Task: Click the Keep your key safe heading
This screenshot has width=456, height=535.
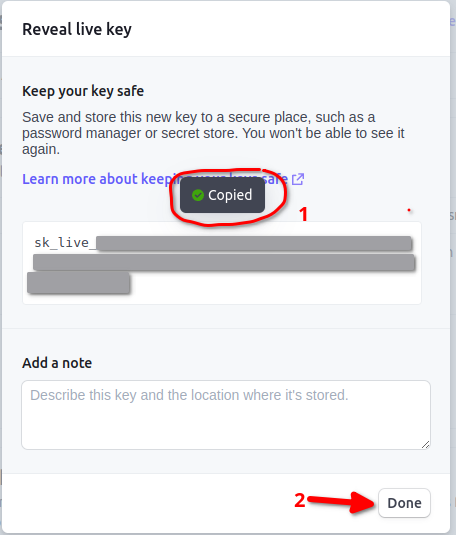Action: [x=83, y=91]
